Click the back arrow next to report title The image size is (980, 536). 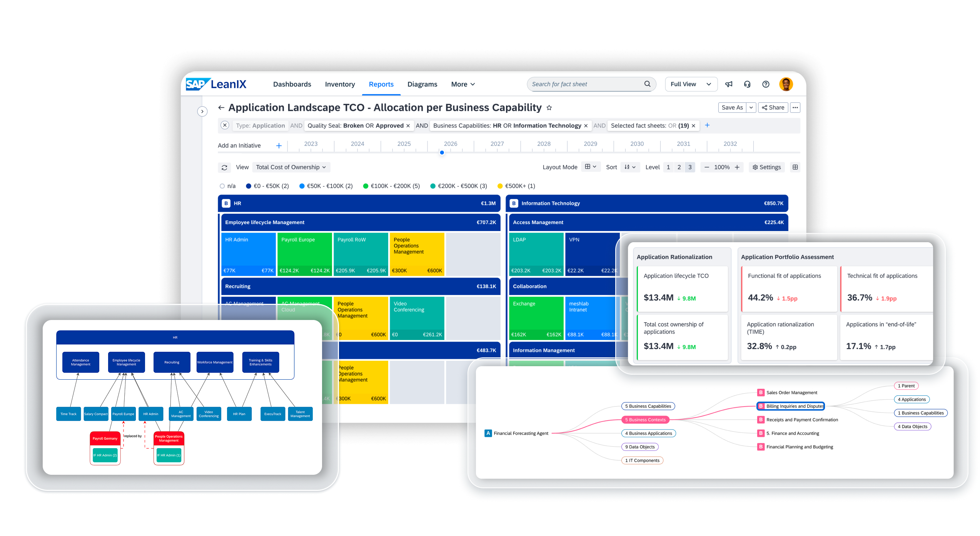(221, 108)
